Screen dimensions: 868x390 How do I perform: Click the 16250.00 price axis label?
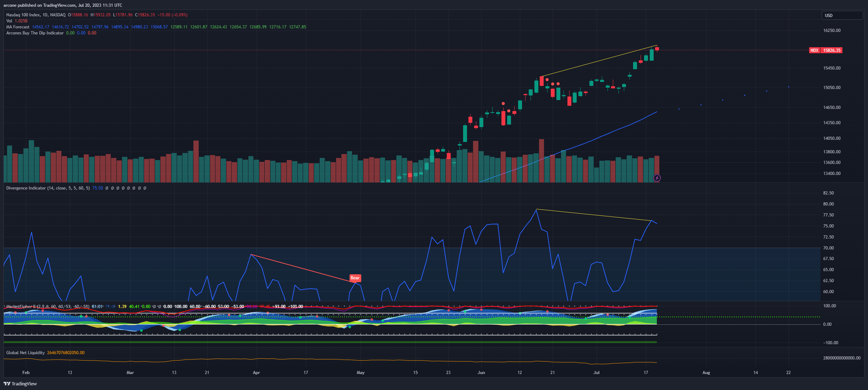point(832,31)
